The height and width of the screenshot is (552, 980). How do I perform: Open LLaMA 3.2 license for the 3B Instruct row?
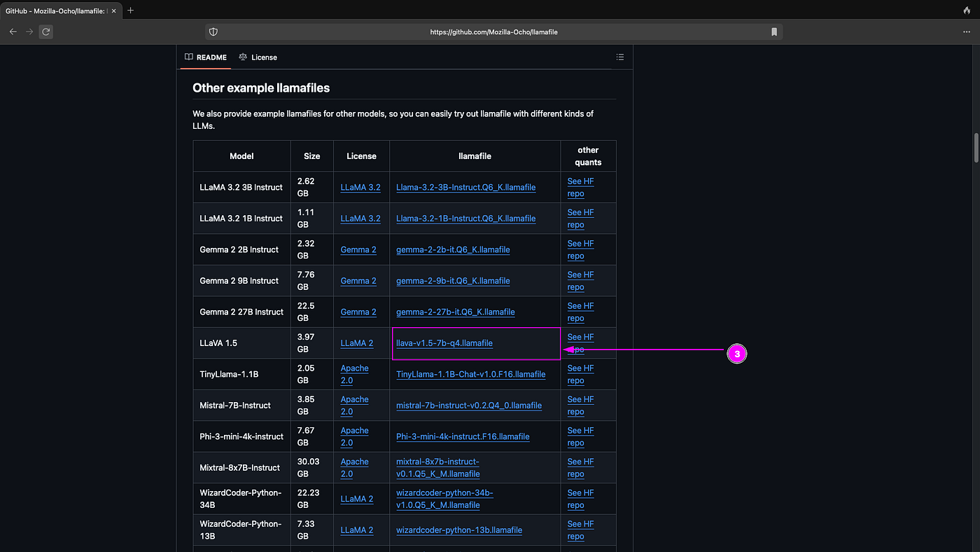pos(360,187)
